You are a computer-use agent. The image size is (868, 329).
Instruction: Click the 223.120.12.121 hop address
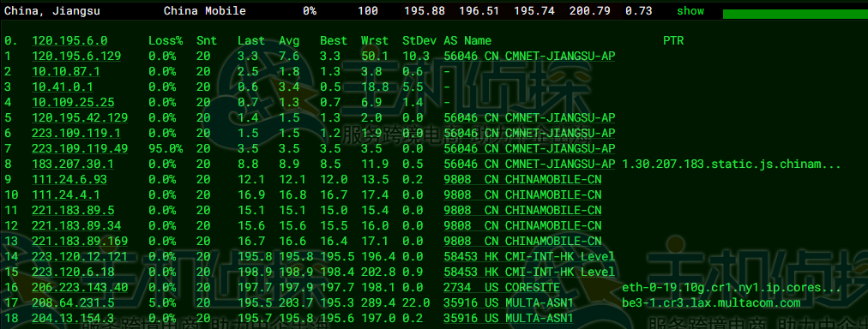80,256
